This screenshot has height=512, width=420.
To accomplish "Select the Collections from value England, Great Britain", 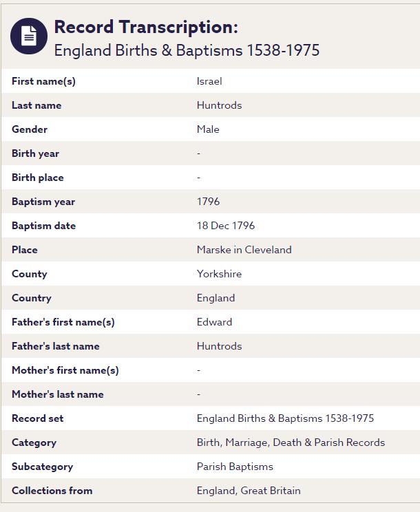I will point(249,491).
